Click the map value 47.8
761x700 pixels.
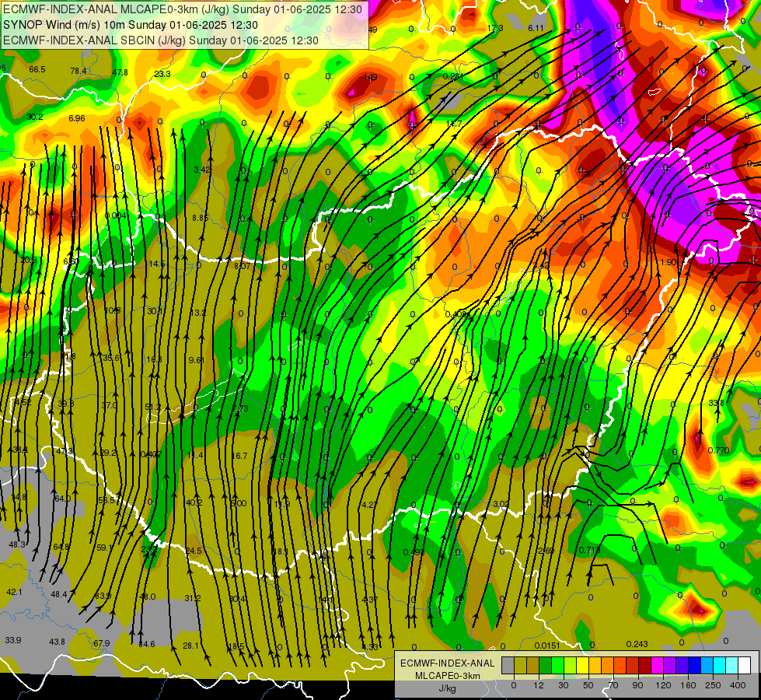(x=120, y=72)
